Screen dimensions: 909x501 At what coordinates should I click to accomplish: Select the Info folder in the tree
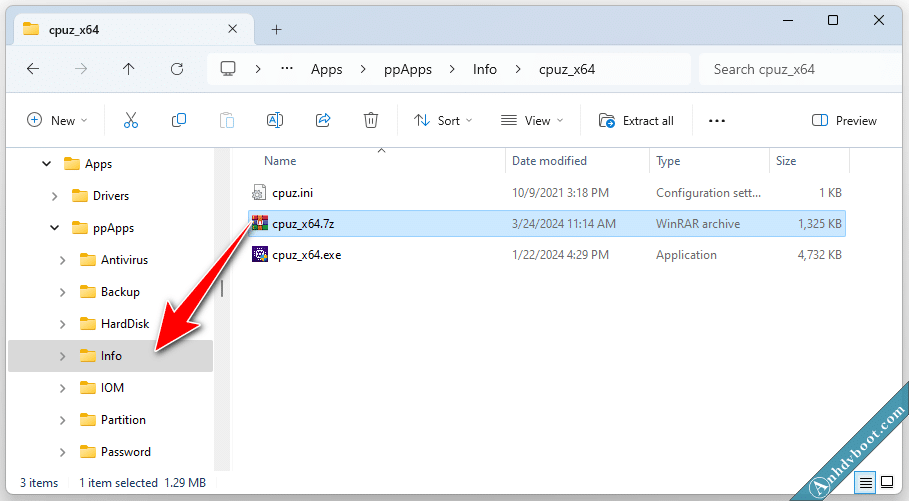click(111, 355)
